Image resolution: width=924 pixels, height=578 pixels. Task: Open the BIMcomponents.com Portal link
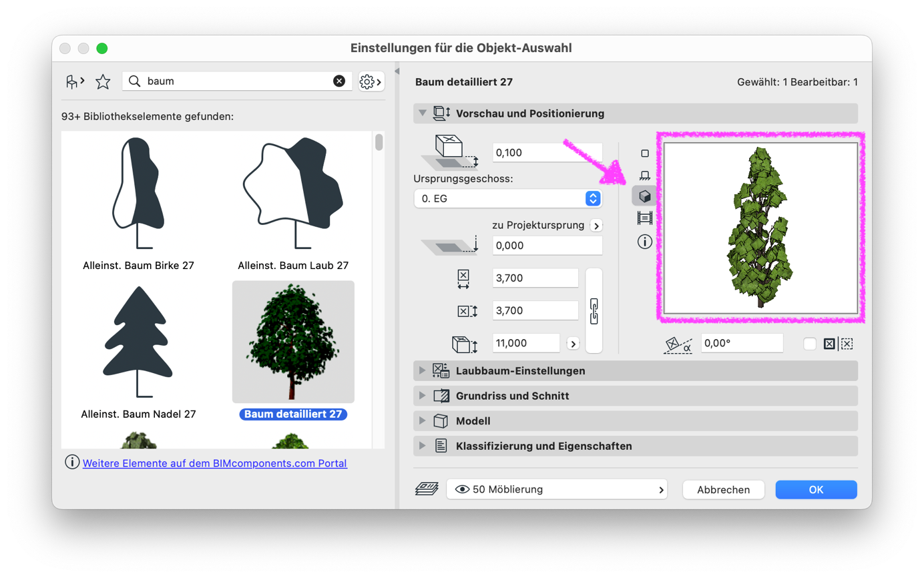pos(215,463)
